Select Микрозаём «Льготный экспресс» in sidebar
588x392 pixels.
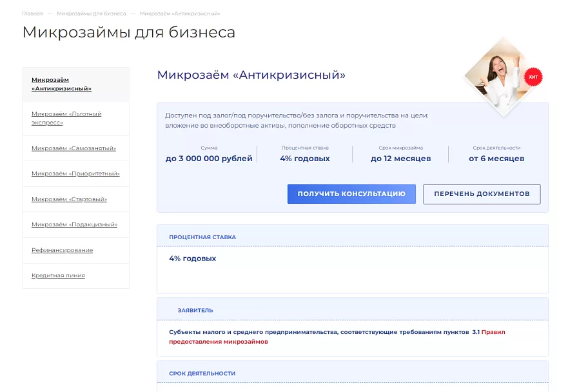(x=66, y=118)
